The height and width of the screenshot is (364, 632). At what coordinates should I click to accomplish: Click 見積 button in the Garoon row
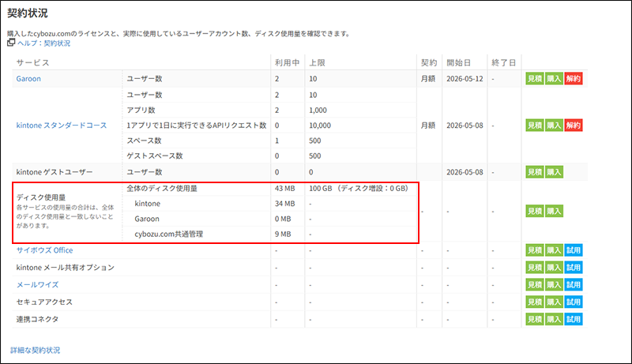pos(535,79)
